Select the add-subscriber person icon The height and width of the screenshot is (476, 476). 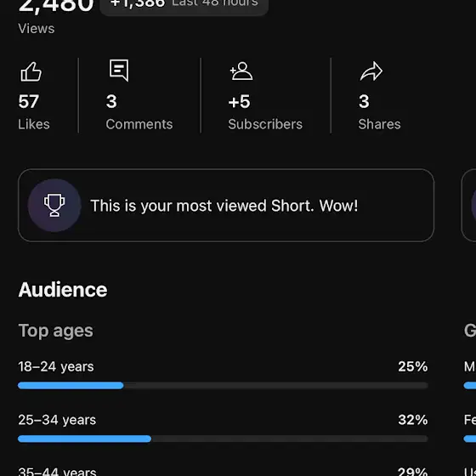pos(241,71)
